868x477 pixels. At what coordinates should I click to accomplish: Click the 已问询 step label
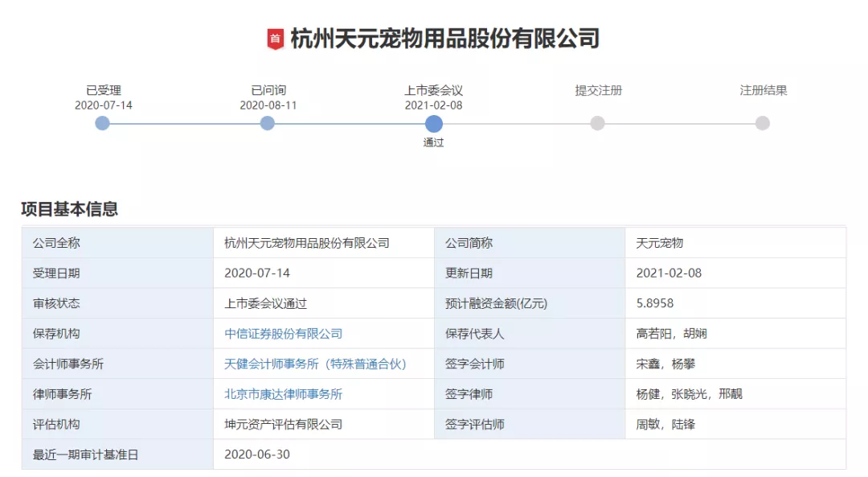[x=268, y=90]
